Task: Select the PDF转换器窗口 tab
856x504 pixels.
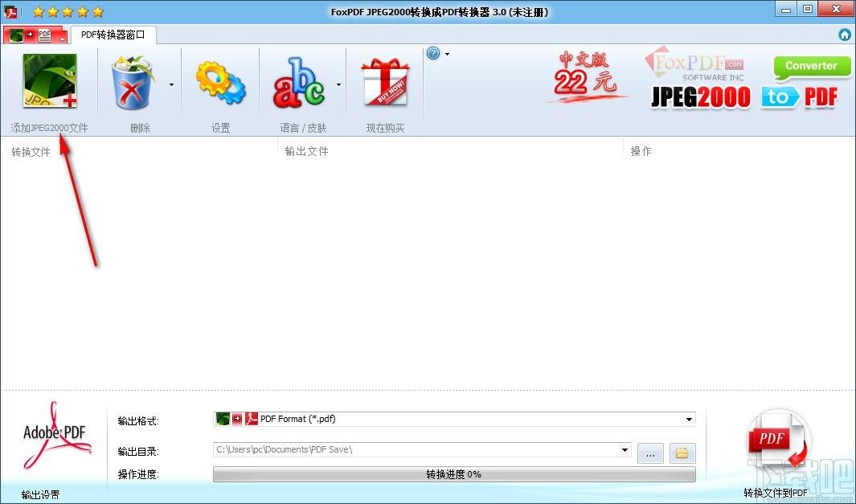Action: pyautogui.click(x=113, y=35)
